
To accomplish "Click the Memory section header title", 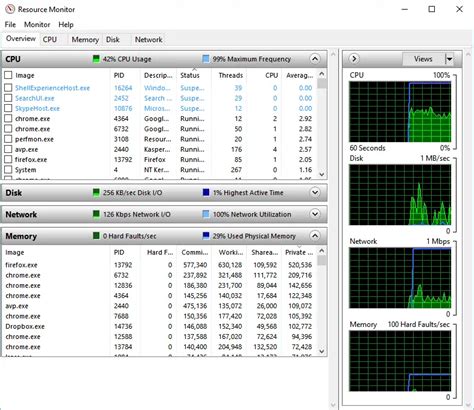I will coord(21,236).
